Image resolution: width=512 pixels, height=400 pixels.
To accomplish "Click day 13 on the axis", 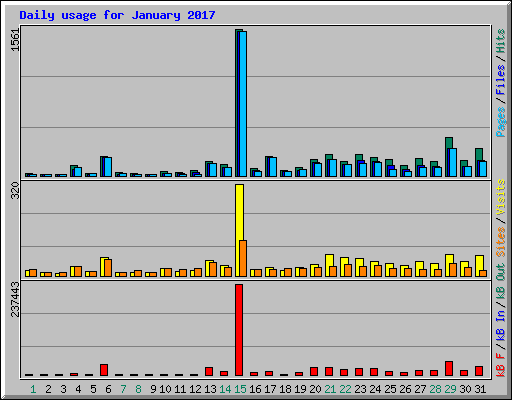I will tap(210, 389).
